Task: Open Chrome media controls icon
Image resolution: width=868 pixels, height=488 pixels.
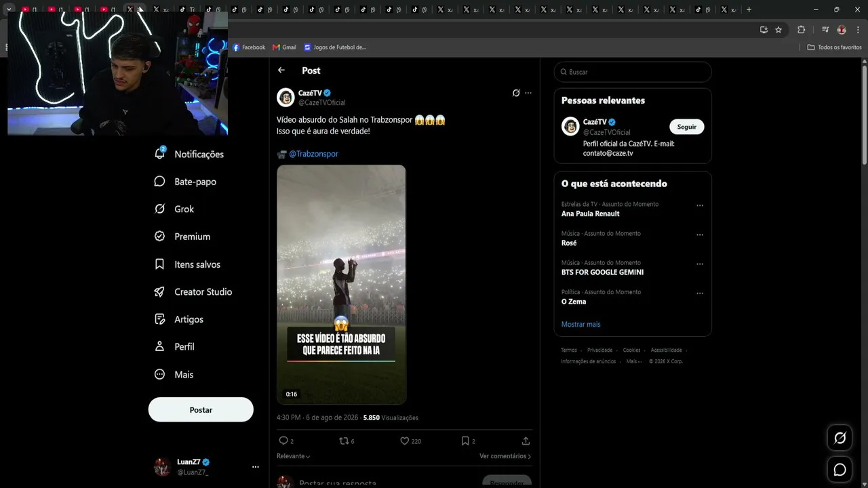Action: coord(825,30)
